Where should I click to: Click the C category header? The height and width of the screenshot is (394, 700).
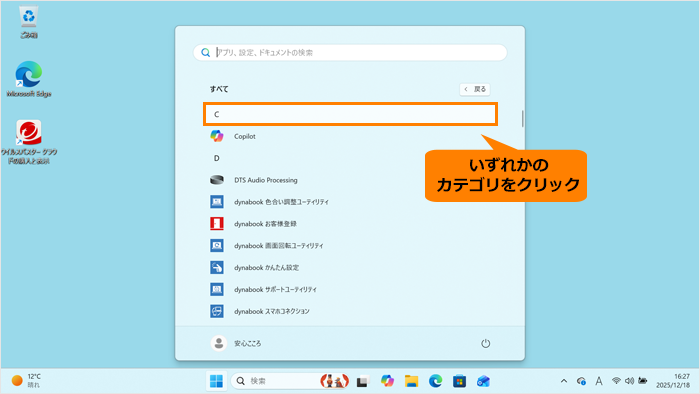(350, 114)
